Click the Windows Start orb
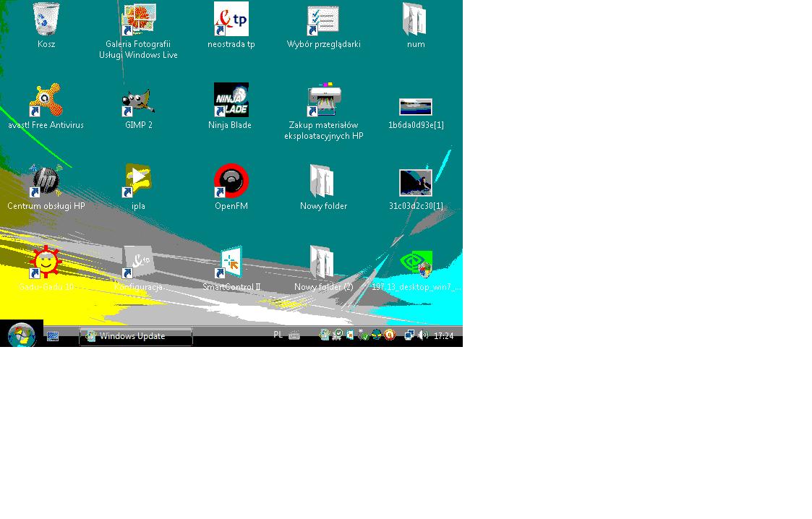 (x=22, y=335)
